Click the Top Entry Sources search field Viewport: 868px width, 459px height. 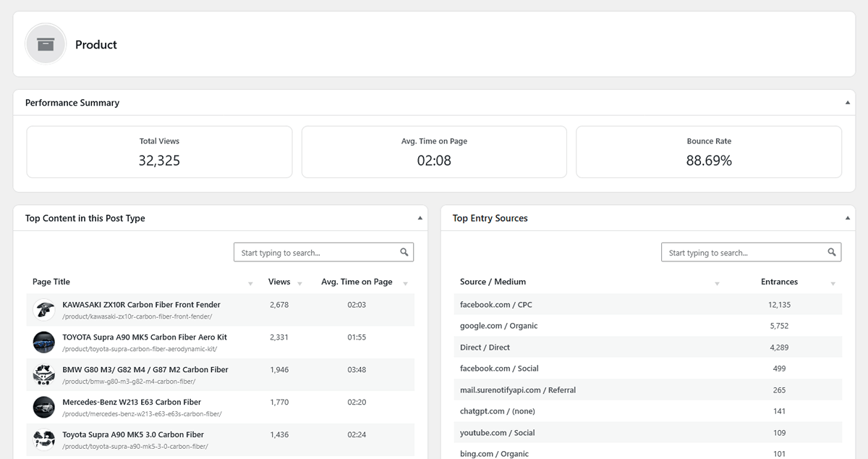click(x=751, y=253)
